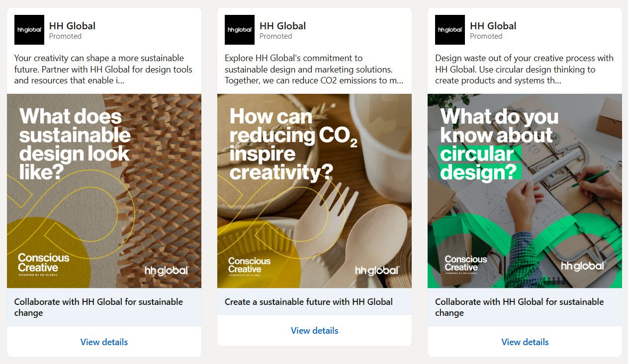The width and height of the screenshot is (628, 364).
Task: Click HH Global logo on sustainable design ad
Action: [x=29, y=30]
